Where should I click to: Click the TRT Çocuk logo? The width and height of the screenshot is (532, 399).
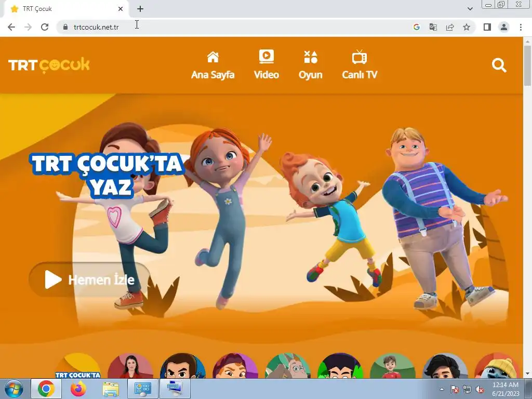[49, 65]
